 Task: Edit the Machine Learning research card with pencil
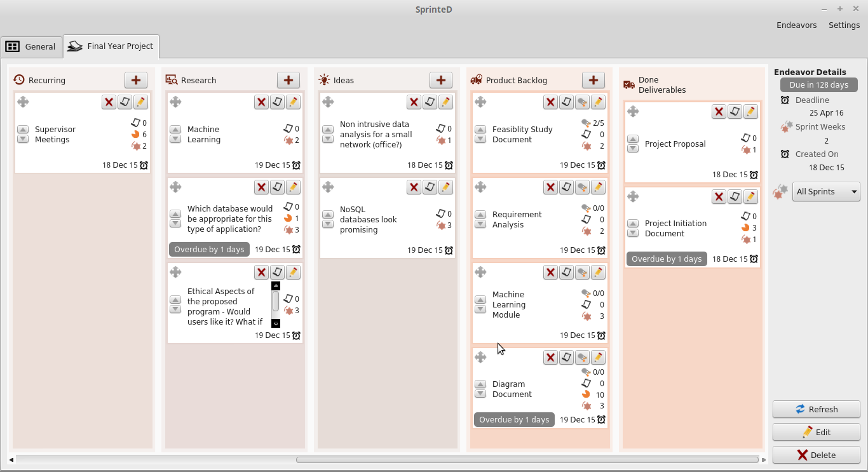pos(293,102)
